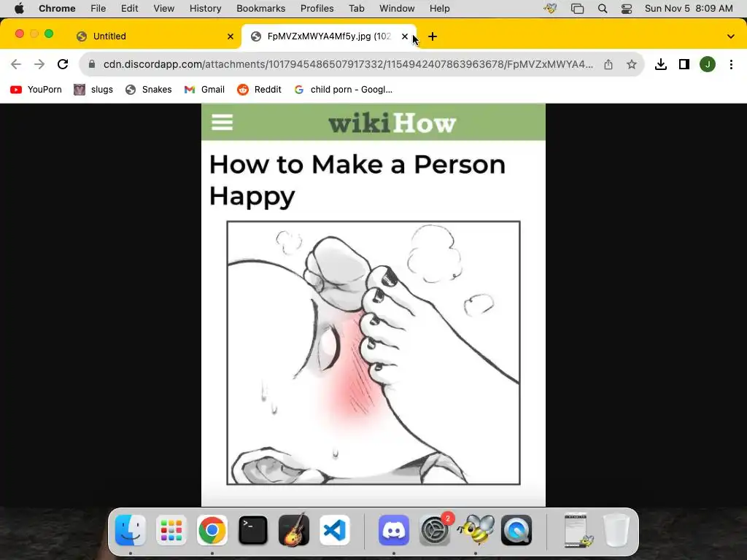747x560 pixels.
Task: Launch GarageBand from the dock
Action: pos(294,530)
